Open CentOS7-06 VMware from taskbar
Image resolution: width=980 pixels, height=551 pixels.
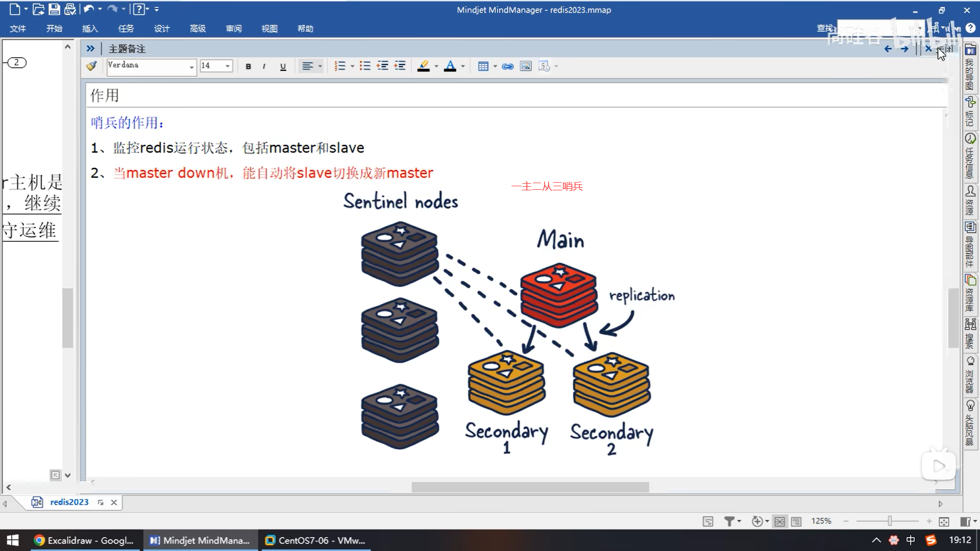coord(315,540)
